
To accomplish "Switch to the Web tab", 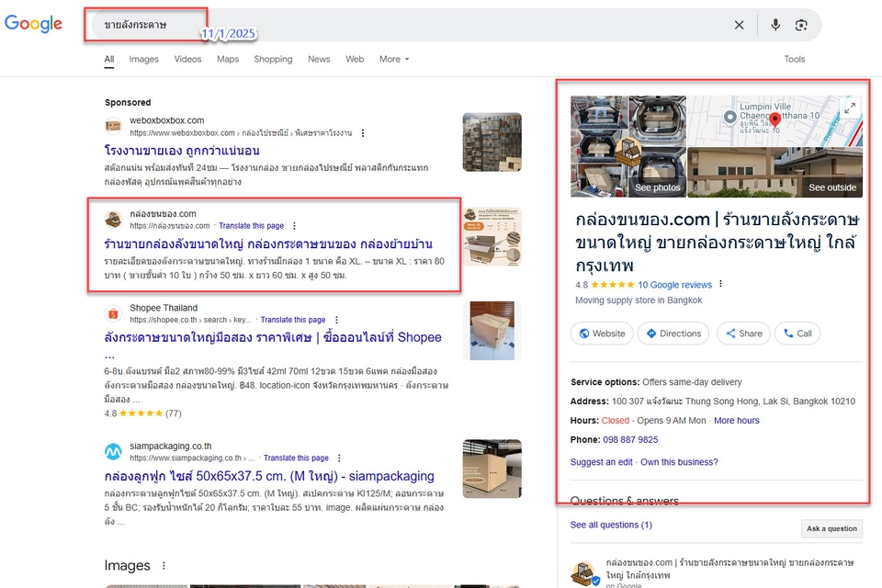I will (x=355, y=59).
